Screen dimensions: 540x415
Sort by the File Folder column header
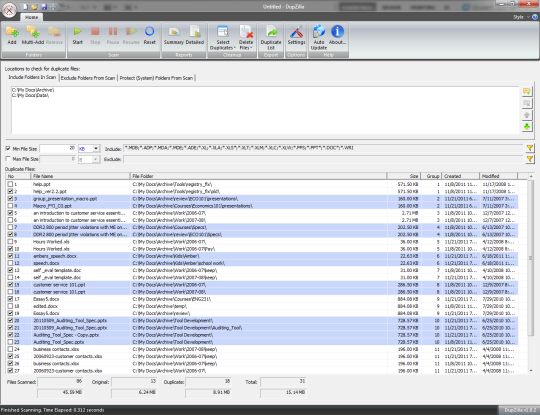click(258, 176)
